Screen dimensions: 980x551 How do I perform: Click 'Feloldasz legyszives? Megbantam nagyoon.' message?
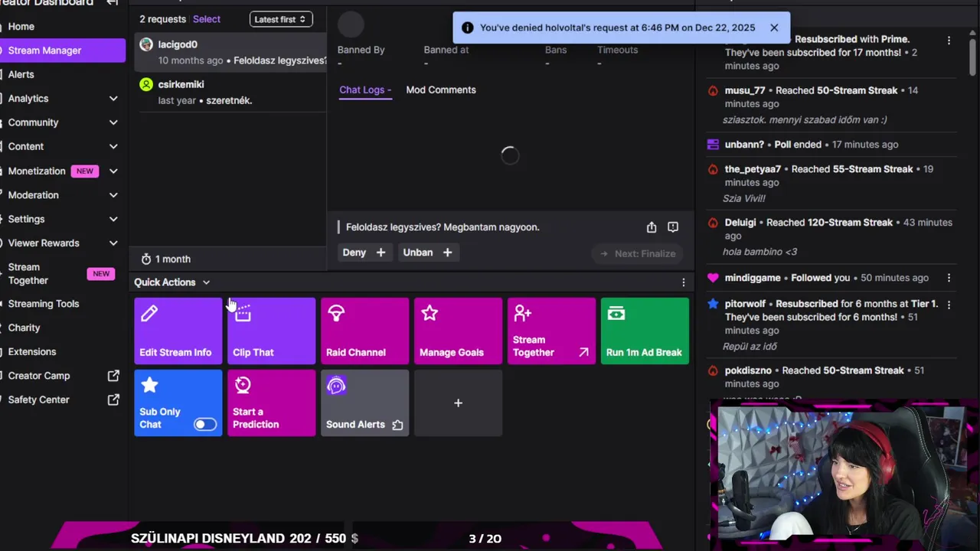(443, 227)
